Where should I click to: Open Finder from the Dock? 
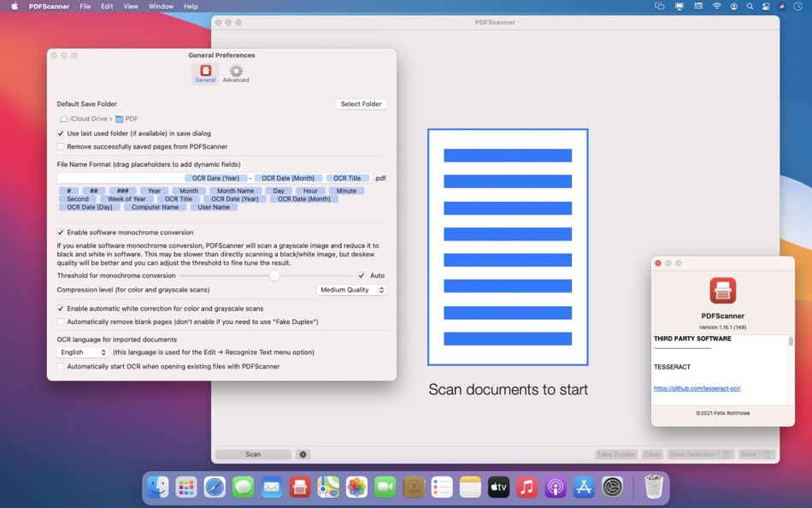158,487
